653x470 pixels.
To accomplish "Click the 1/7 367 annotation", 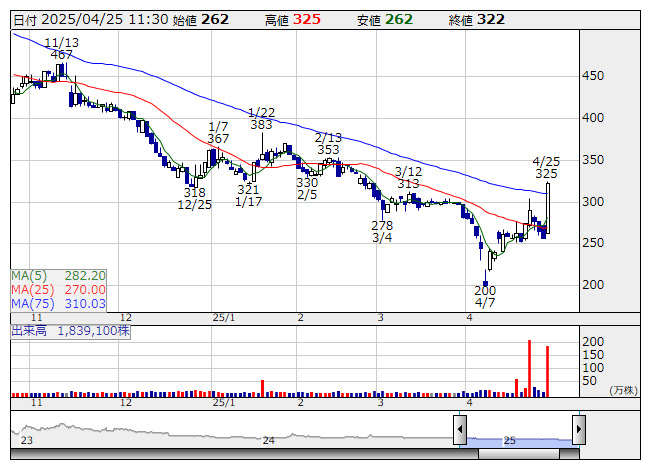I will pyautogui.click(x=218, y=132).
